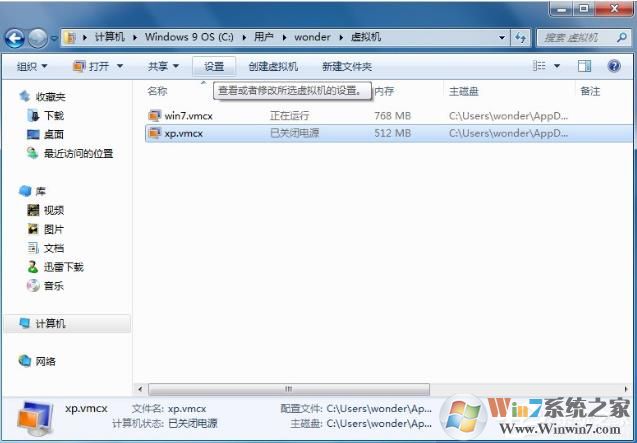
Task: Click the Forward navigation arrow button
Action: [38, 39]
